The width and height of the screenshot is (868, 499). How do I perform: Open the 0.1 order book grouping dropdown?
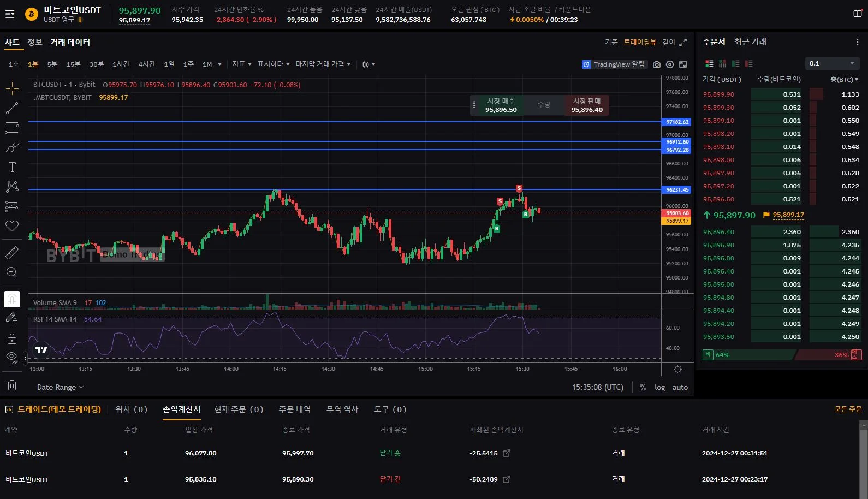(x=831, y=63)
